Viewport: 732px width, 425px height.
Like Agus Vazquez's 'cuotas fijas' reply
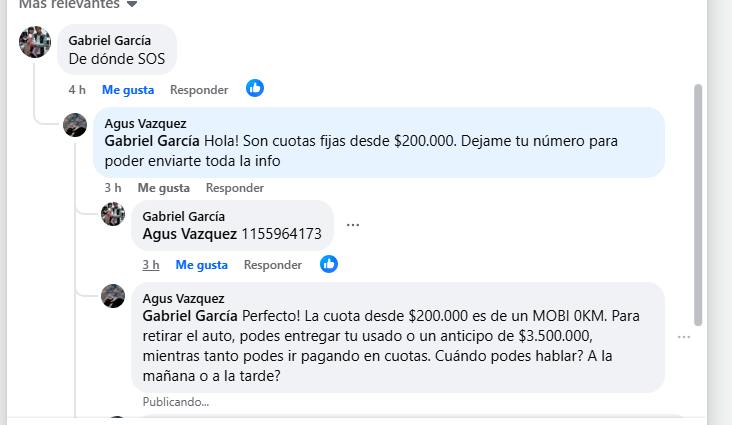click(164, 188)
